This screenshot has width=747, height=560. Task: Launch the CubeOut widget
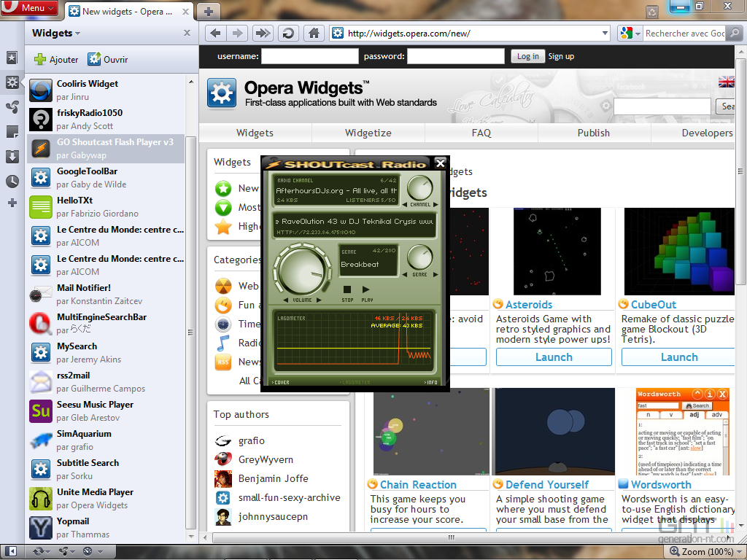[x=678, y=357]
